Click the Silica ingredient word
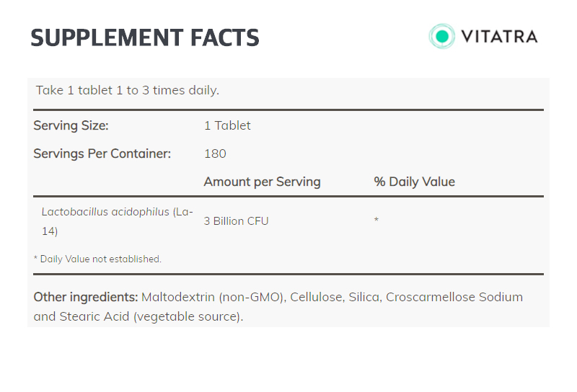This screenshot has width=577, height=392. pos(365,297)
